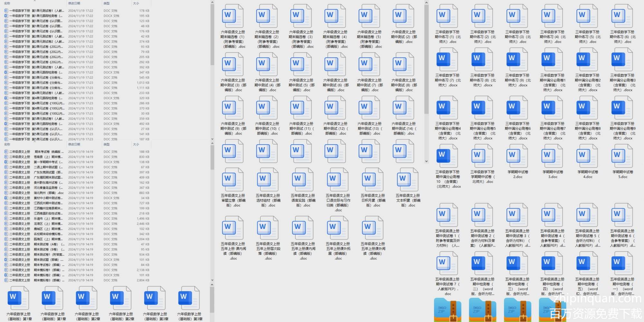Open 五年级英语上册 期中检测卷 (五) file

point(587,263)
